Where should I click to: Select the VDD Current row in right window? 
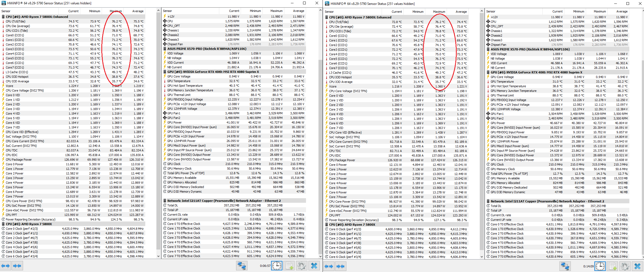pos(557,63)
